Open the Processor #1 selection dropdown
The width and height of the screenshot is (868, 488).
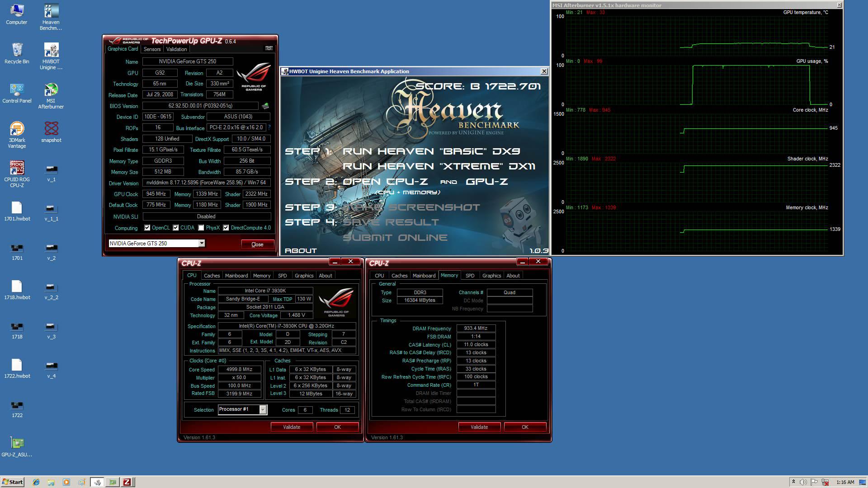[263, 409]
